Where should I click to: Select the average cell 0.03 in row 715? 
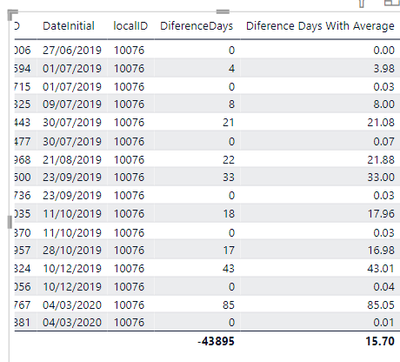[384, 87]
